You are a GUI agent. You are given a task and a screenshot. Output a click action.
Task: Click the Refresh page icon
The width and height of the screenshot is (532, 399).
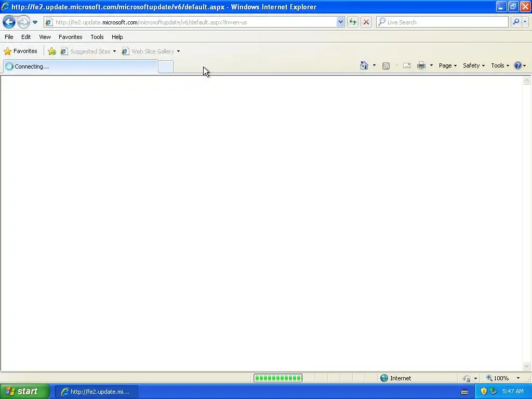(353, 22)
